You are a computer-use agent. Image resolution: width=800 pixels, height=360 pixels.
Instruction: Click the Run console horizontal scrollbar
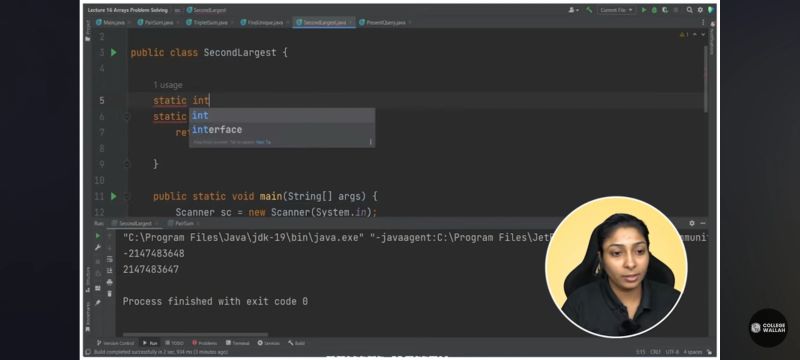(x=196, y=335)
